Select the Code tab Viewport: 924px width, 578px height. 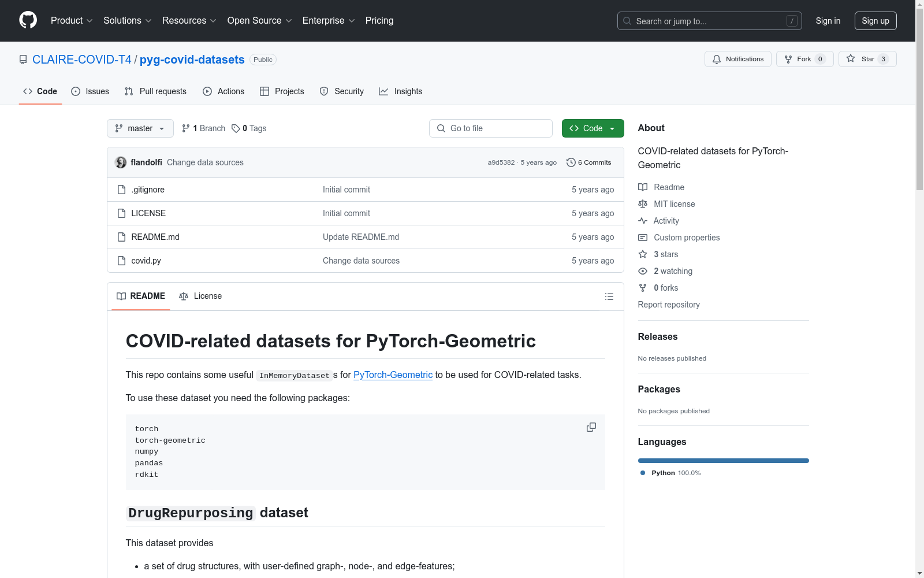(x=40, y=91)
